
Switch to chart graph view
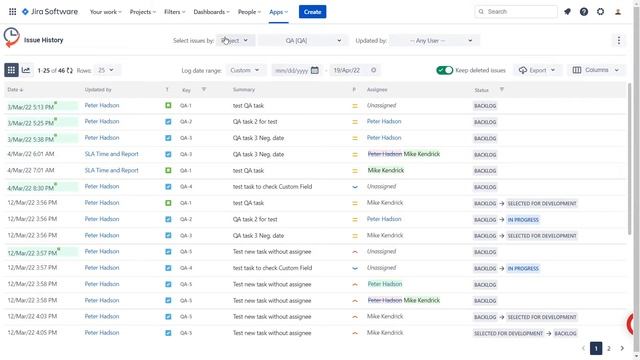[x=26, y=70]
